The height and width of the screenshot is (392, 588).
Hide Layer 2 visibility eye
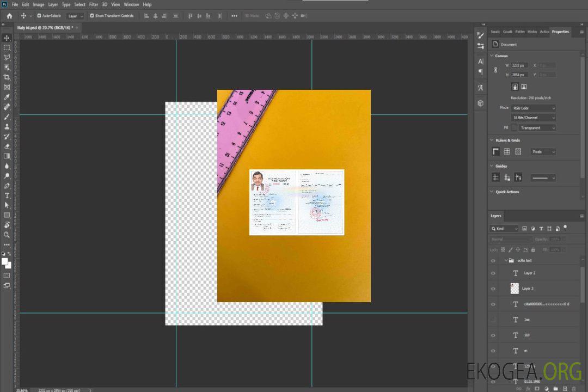(x=493, y=273)
